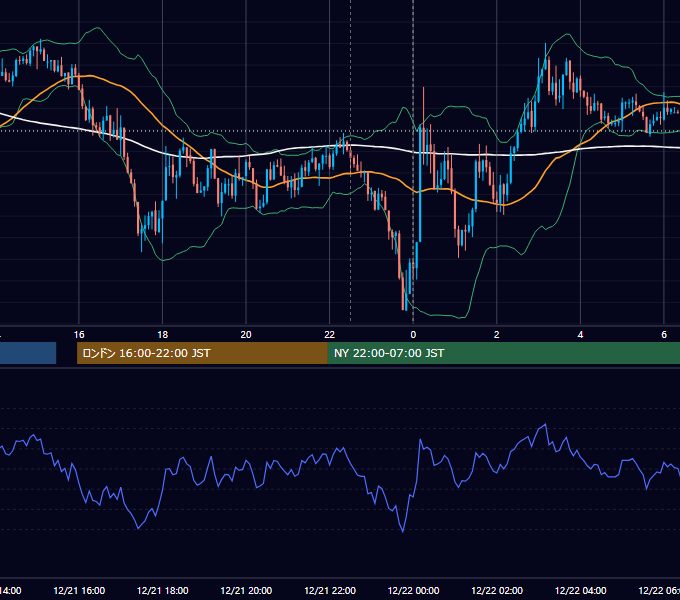
Task: Click the 20 hour label on chart axis
Action: (x=246, y=335)
